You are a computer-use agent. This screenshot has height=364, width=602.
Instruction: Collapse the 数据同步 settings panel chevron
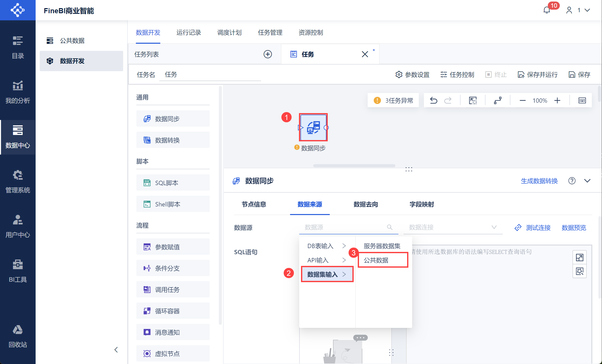(x=587, y=181)
